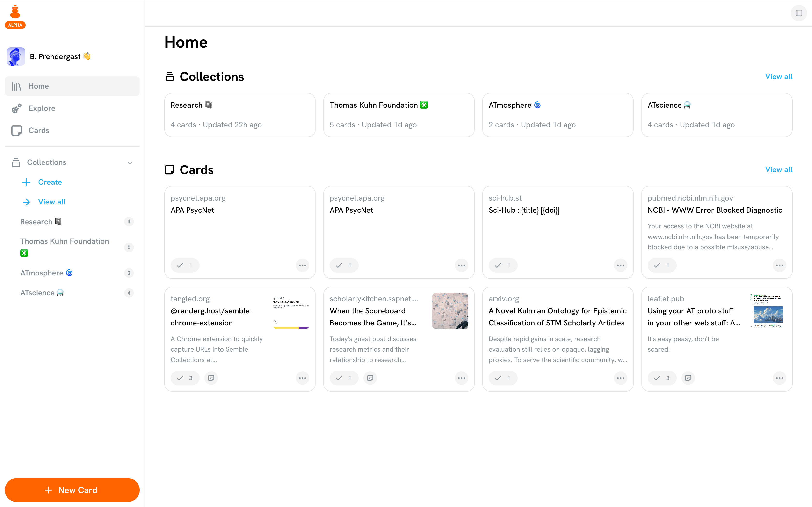The height and width of the screenshot is (507, 812).
Task: Toggle the checkmark count on NCBI card
Action: tap(662, 265)
